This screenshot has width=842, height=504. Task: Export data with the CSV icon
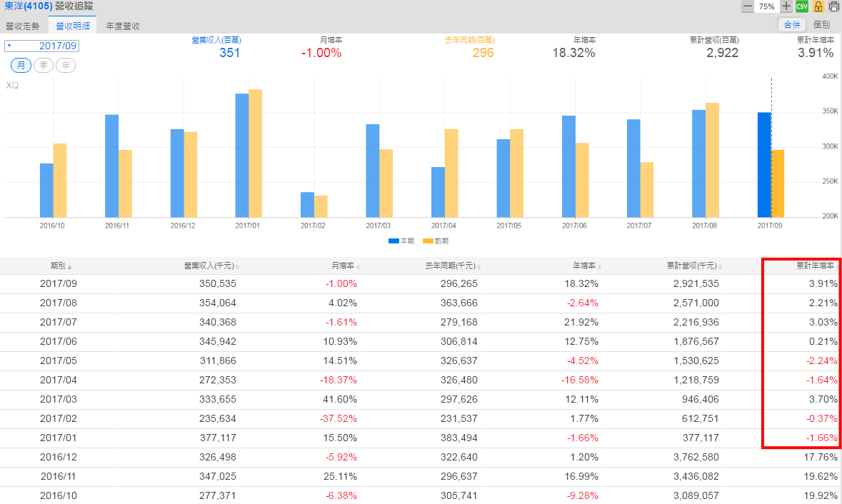pos(802,6)
